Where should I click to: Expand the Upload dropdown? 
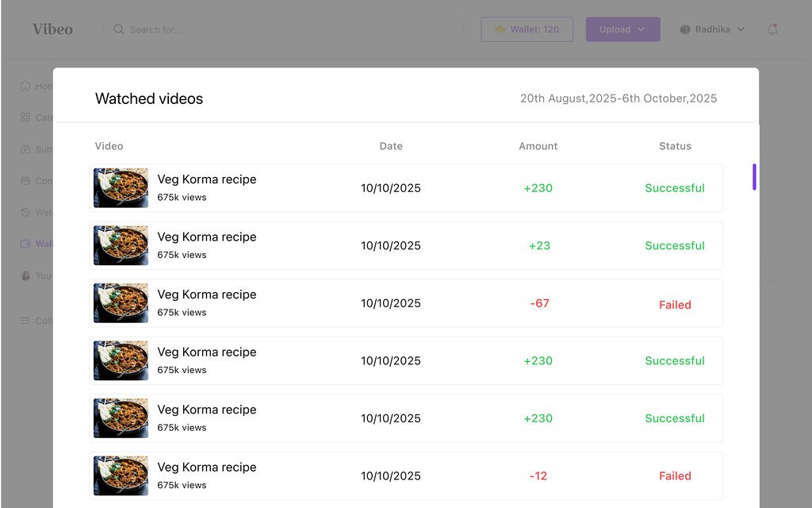tap(622, 29)
